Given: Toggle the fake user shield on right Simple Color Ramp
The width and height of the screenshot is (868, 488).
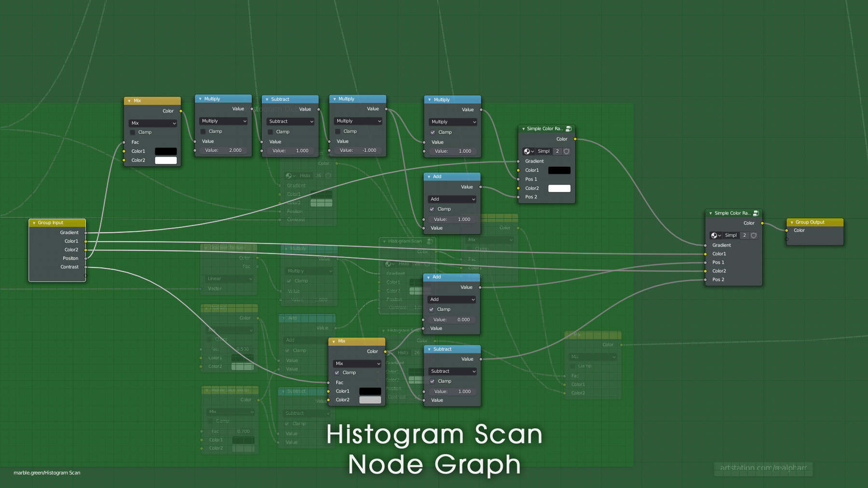Looking at the screenshot, I should 753,235.
